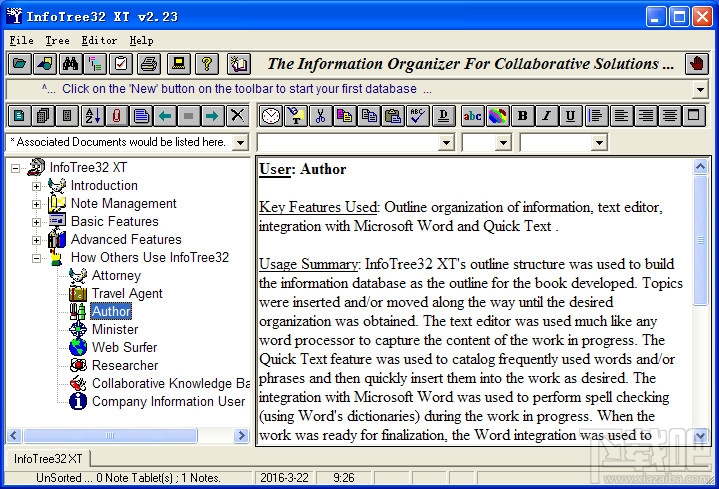Sort the tree with the A-Z arrow icon
This screenshot has height=489, width=719.
click(x=93, y=116)
